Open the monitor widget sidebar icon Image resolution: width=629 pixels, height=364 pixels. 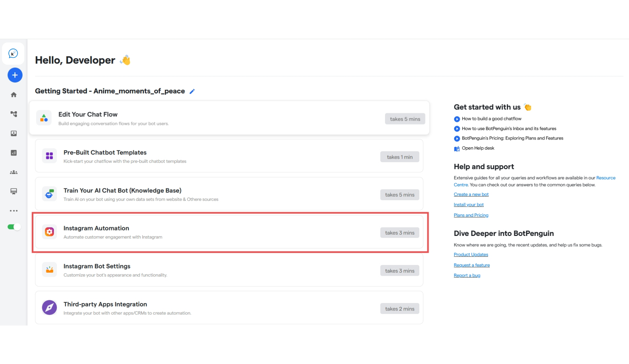(14, 191)
